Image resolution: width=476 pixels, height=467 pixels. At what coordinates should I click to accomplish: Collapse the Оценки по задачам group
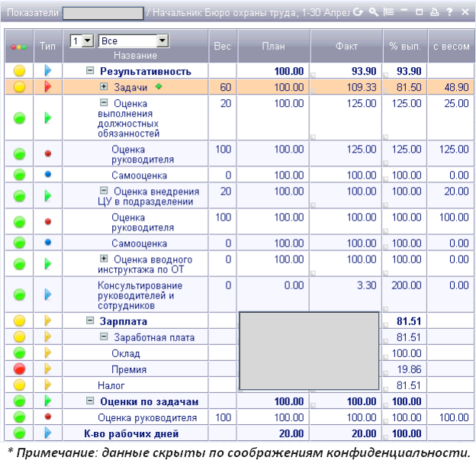90,401
